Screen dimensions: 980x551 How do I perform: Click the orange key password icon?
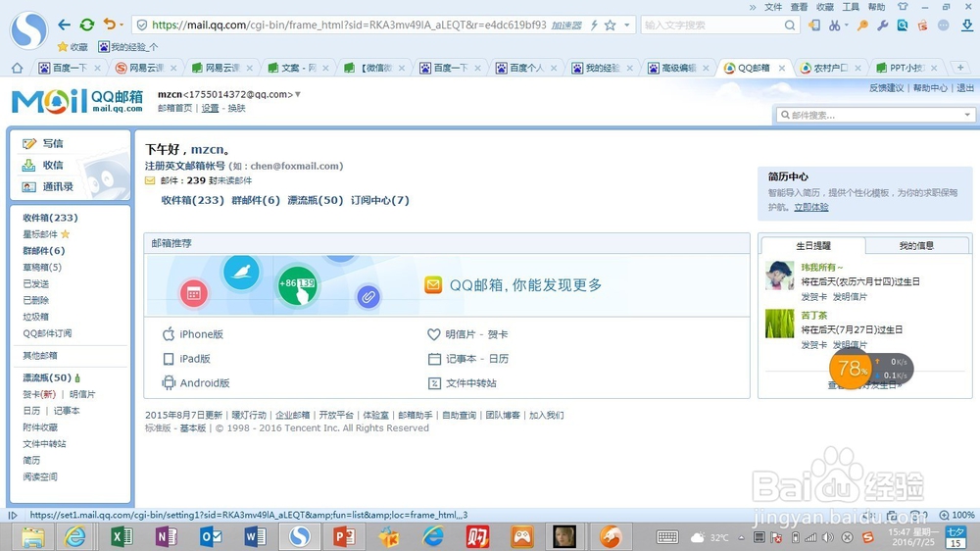click(x=862, y=25)
